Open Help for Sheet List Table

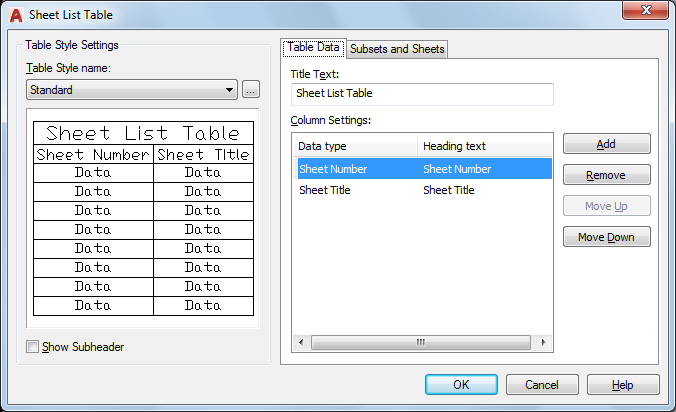coord(622,385)
